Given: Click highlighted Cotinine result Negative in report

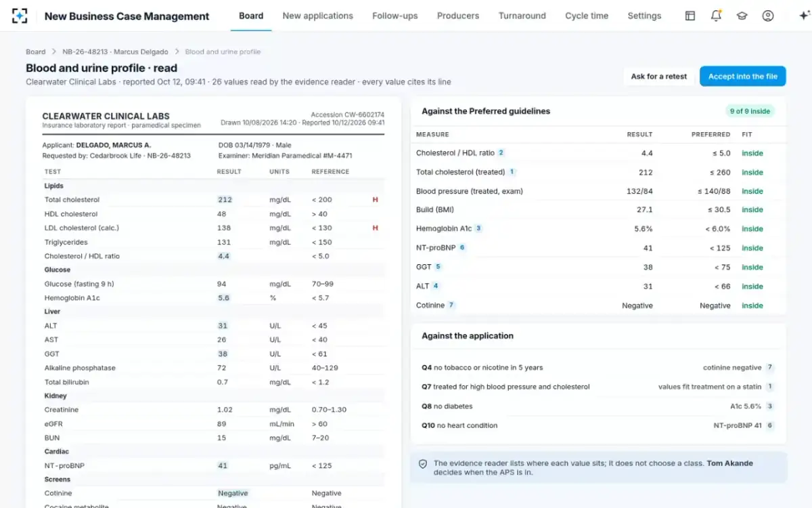Looking at the screenshot, I should pos(233,494).
